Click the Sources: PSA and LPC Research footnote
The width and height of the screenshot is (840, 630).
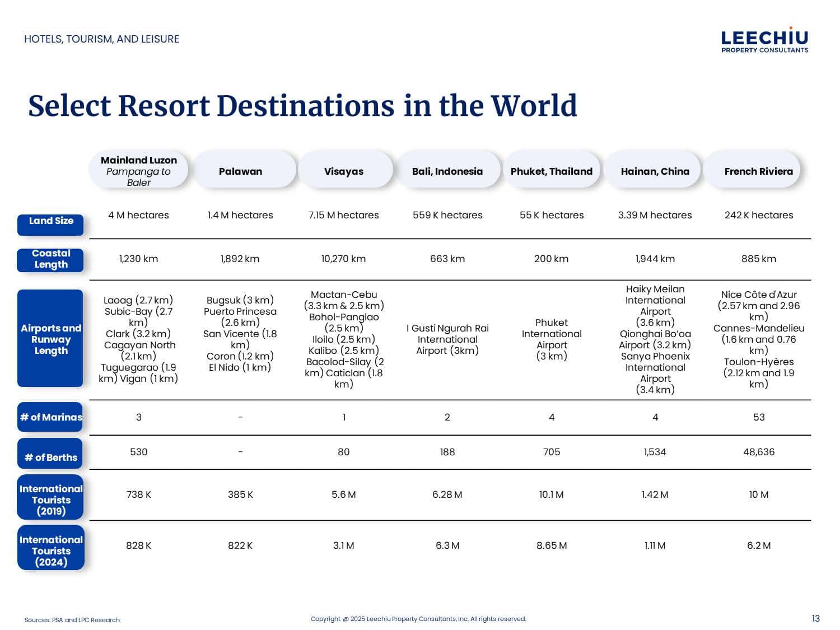(x=72, y=620)
